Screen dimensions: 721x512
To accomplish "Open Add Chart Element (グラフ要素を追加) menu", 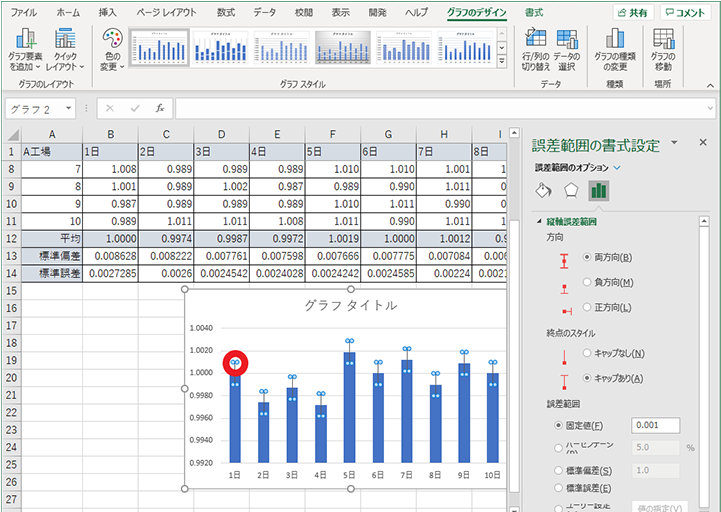I will [x=25, y=50].
